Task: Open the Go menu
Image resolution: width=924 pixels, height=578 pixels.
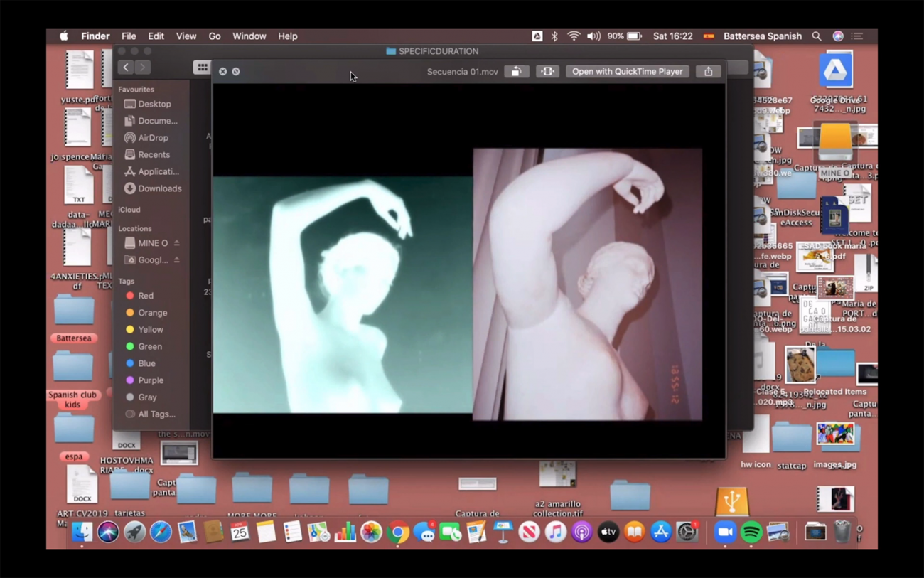Action: 215,36
